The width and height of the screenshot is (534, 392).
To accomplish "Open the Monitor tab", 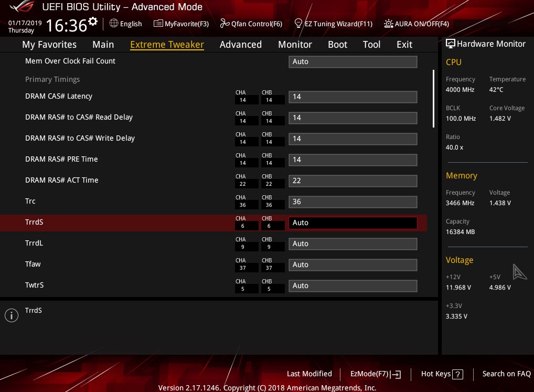I will click(x=295, y=45).
